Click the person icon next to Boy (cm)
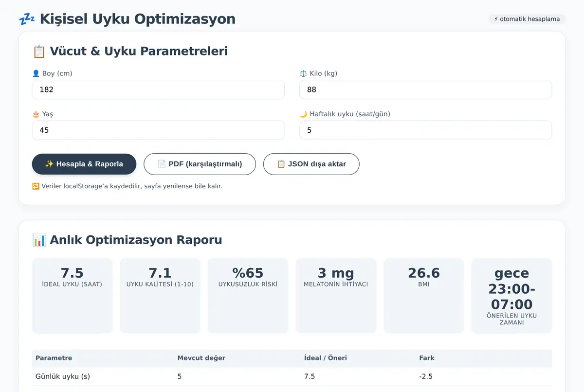This screenshot has width=584, height=392. (x=36, y=73)
